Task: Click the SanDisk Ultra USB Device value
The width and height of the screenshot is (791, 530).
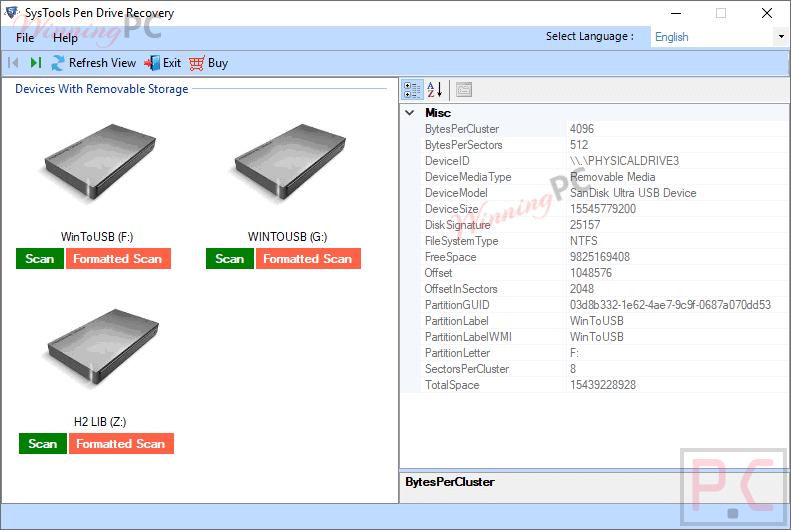Action: coord(633,193)
